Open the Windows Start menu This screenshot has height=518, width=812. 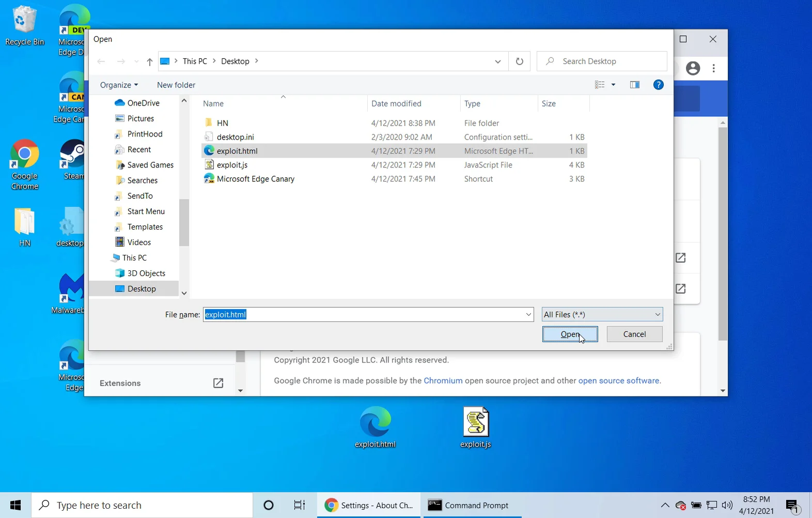click(x=15, y=505)
